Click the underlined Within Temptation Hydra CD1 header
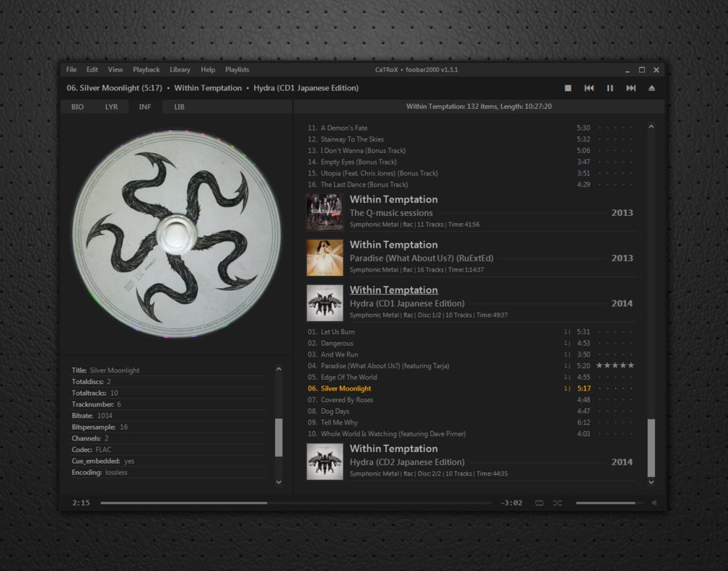 (393, 290)
